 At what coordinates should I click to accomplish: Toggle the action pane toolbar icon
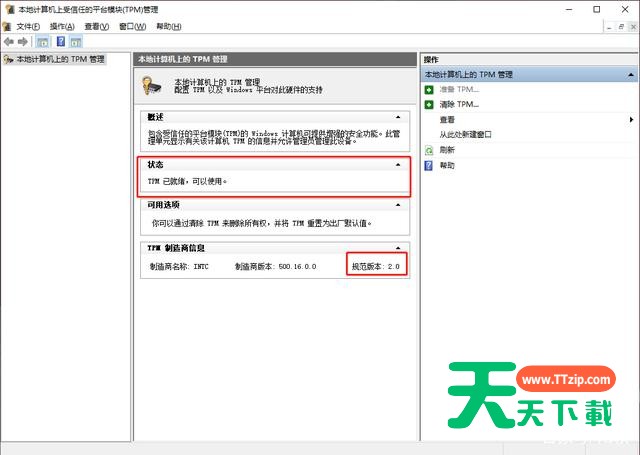point(76,42)
